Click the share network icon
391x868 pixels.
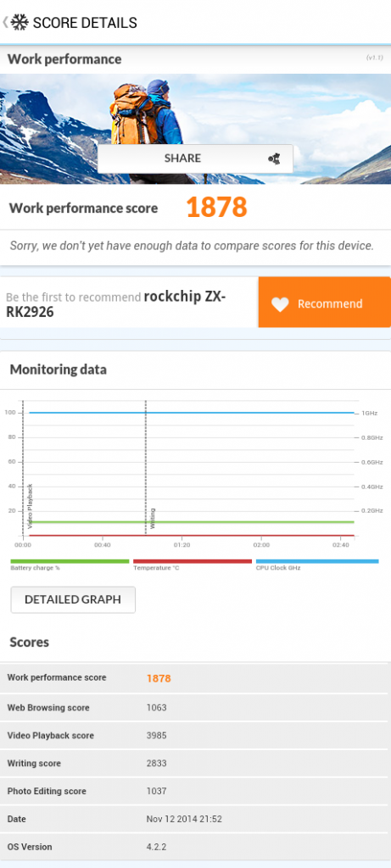[274, 159]
